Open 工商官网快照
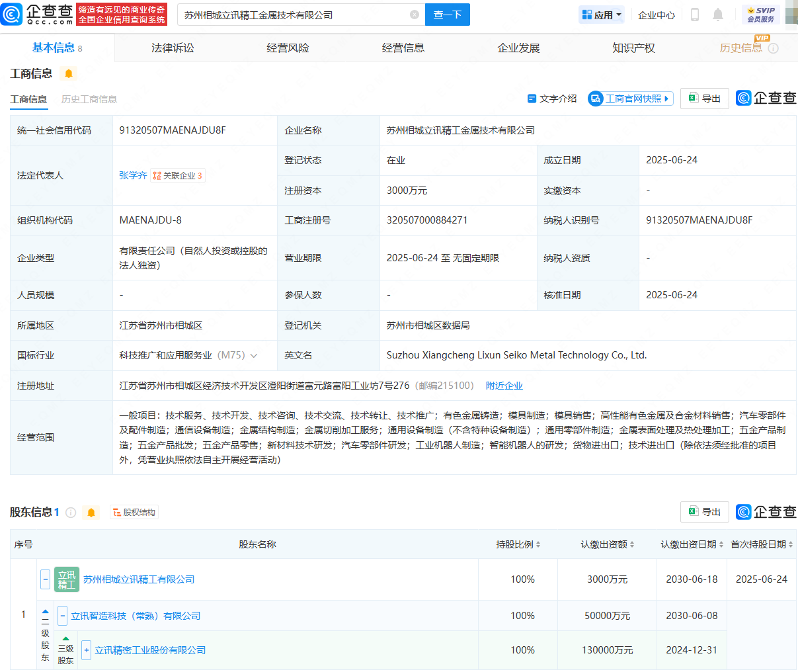This screenshot has width=798, height=672. 631,99
